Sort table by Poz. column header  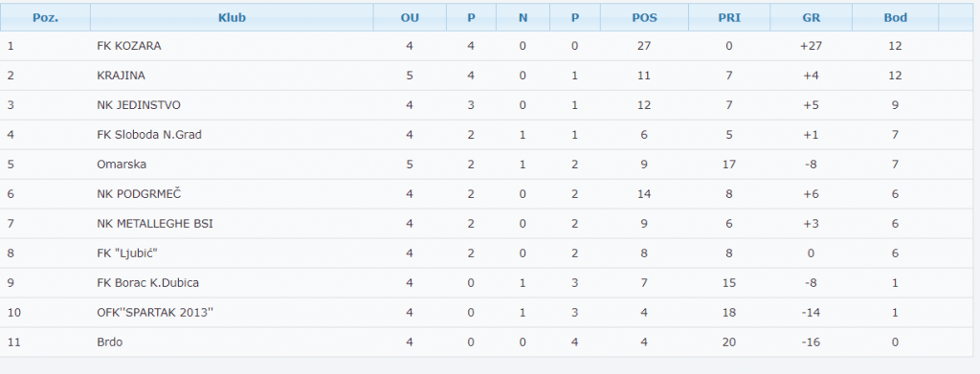45,17
